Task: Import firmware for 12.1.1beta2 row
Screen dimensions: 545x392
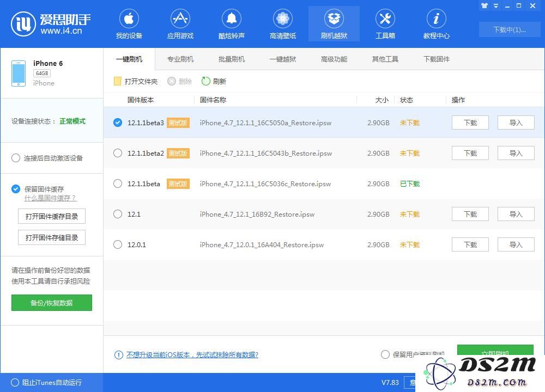Action: tap(516, 153)
